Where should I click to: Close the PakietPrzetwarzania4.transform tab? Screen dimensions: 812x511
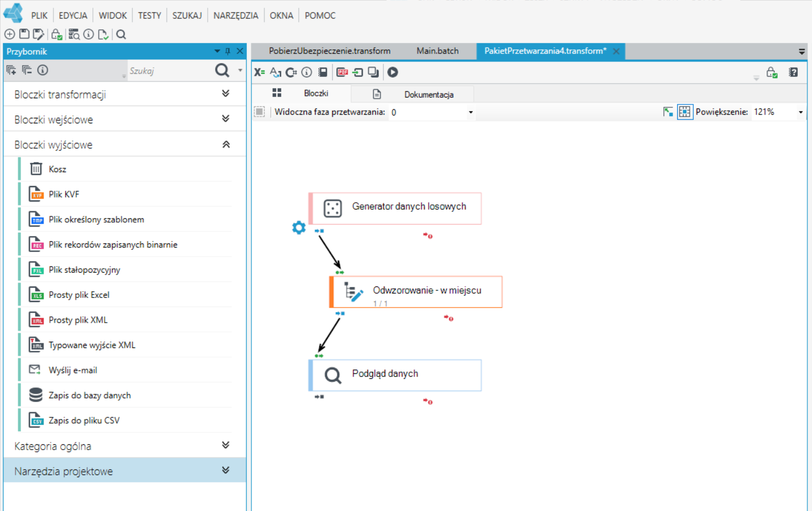point(616,51)
